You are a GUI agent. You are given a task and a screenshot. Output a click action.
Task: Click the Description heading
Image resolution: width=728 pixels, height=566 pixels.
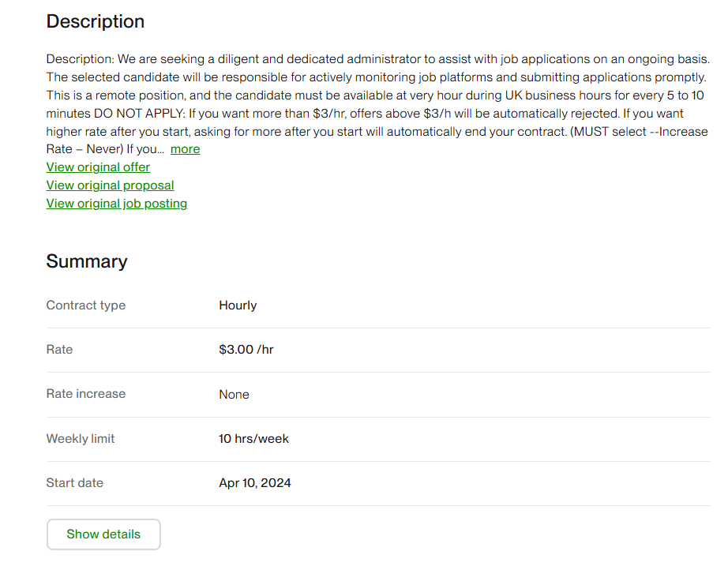[96, 21]
